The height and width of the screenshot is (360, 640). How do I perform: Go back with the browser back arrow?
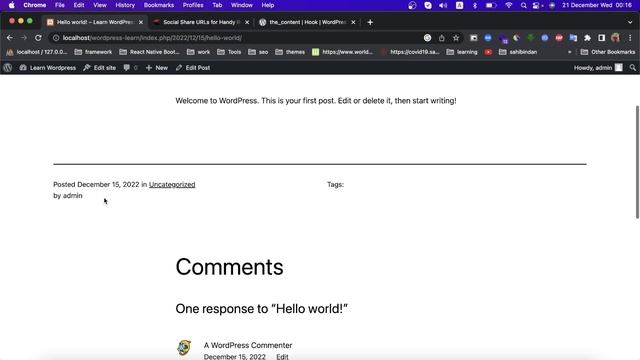pos(10,38)
